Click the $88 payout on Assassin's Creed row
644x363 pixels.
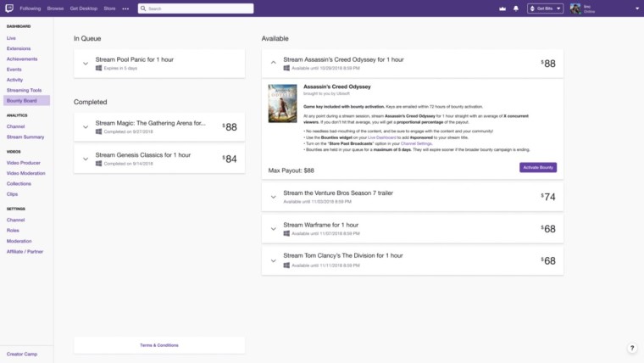click(548, 64)
